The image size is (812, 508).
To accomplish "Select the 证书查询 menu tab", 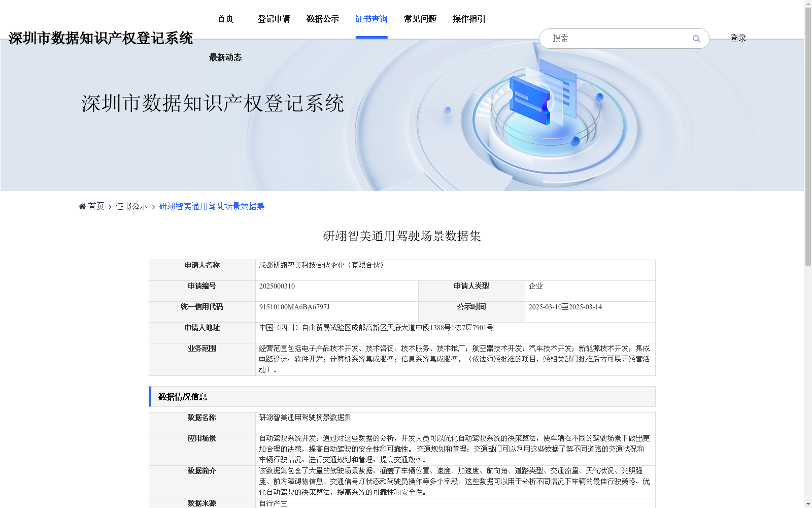I will pos(371,19).
